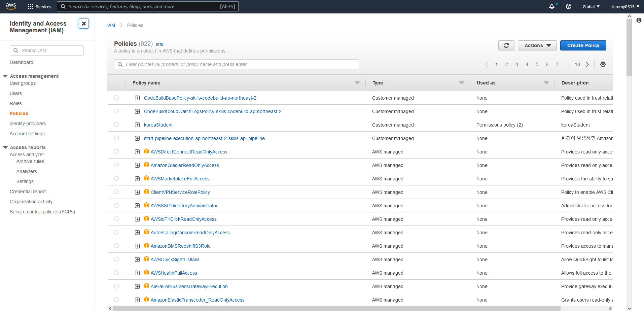Click the search magnifier in top bar

pyautogui.click(x=63, y=6)
